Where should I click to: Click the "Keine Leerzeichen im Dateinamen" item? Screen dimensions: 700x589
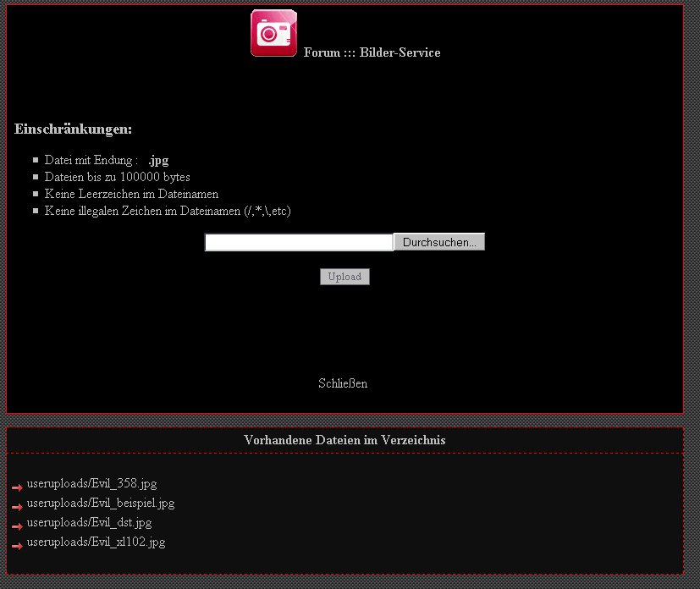[x=131, y=194]
